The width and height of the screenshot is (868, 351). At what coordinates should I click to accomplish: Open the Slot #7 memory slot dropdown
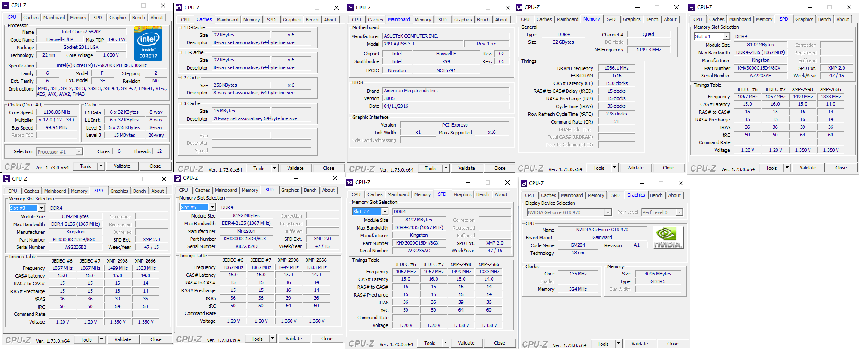tap(385, 212)
